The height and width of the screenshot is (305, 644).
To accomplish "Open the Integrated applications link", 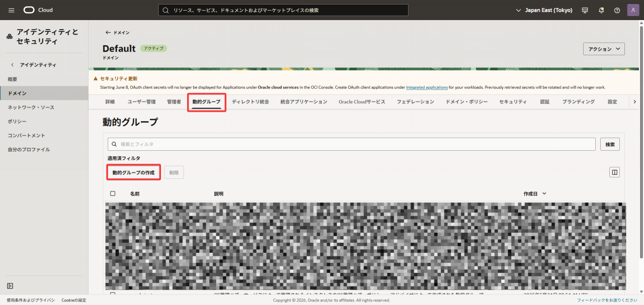I will (427, 87).
